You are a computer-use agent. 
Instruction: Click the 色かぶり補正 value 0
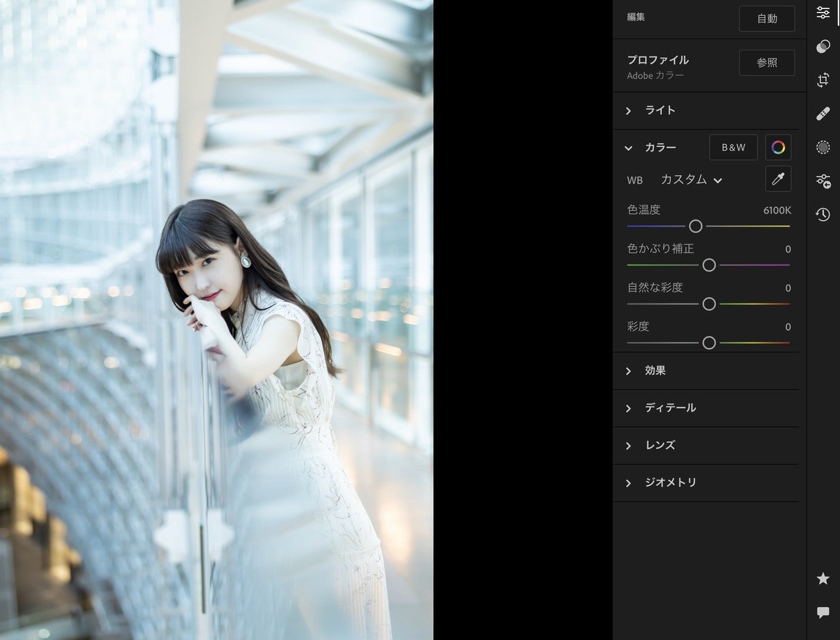coord(788,249)
